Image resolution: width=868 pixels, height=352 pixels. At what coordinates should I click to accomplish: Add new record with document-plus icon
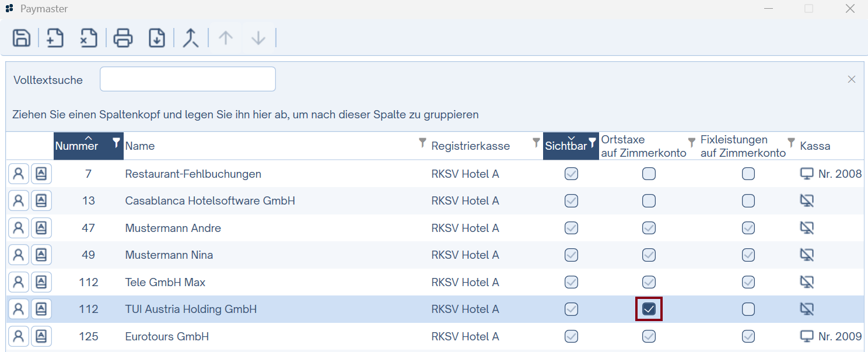point(55,38)
